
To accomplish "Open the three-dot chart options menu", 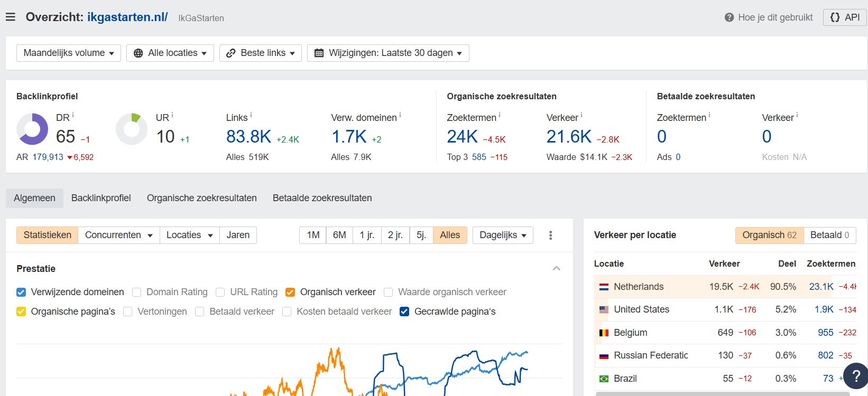I will click(x=550, y=235).
